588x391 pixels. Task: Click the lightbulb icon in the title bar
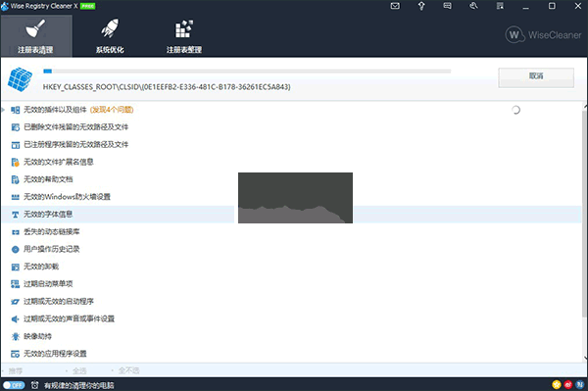[421, 6]
